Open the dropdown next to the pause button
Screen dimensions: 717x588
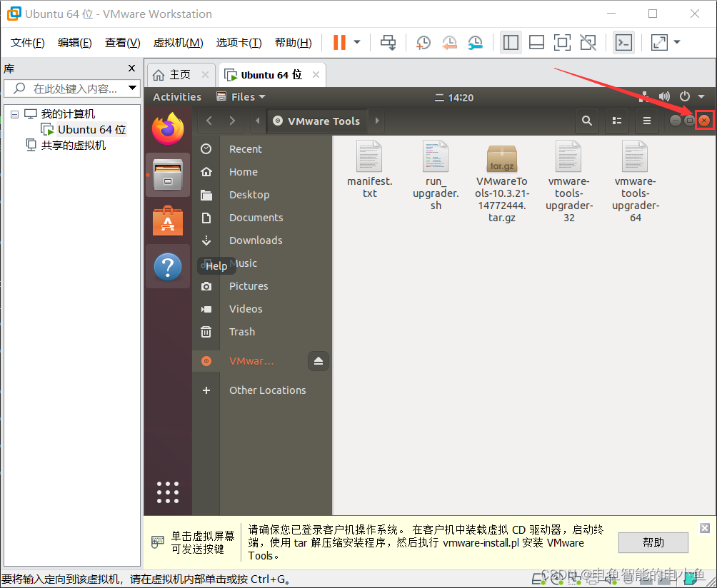point(357,43)
